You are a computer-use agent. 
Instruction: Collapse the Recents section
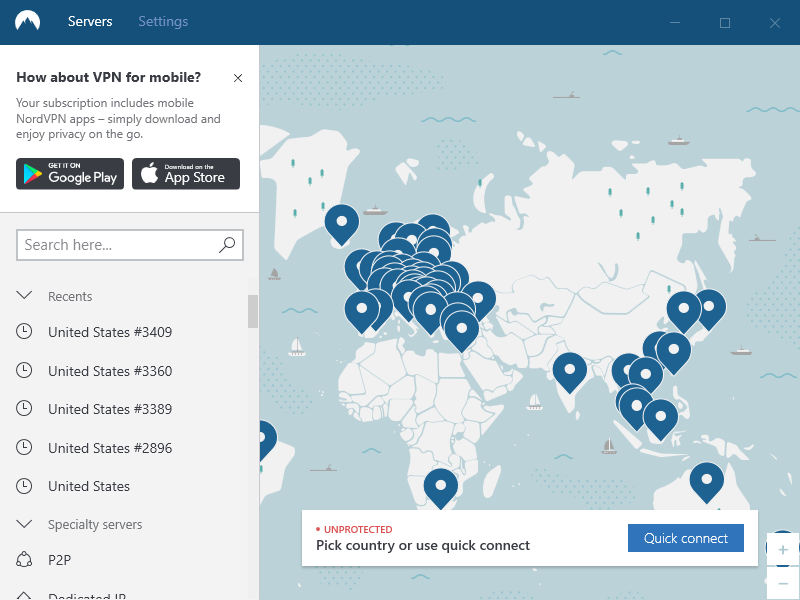tap(25, 296)
